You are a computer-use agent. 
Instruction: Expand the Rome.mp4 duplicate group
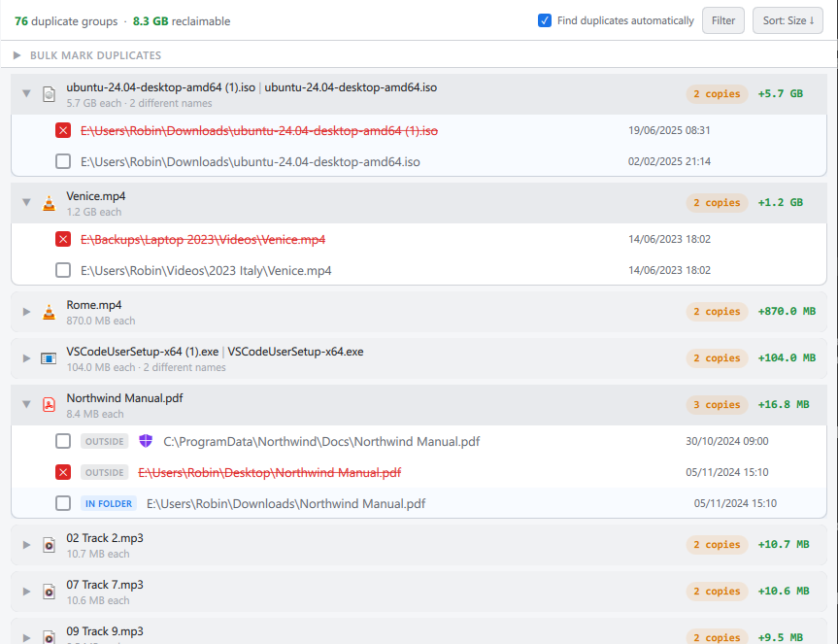[26, 312]
